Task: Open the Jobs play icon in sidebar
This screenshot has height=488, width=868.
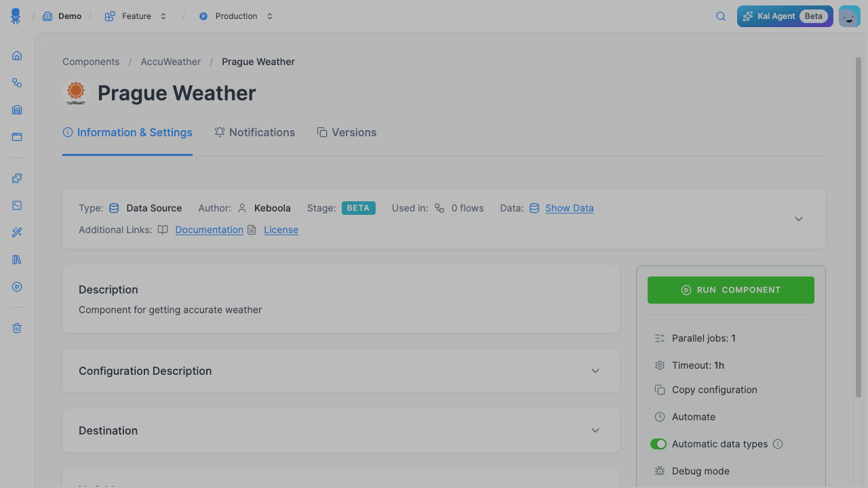Action: [17, 287]
